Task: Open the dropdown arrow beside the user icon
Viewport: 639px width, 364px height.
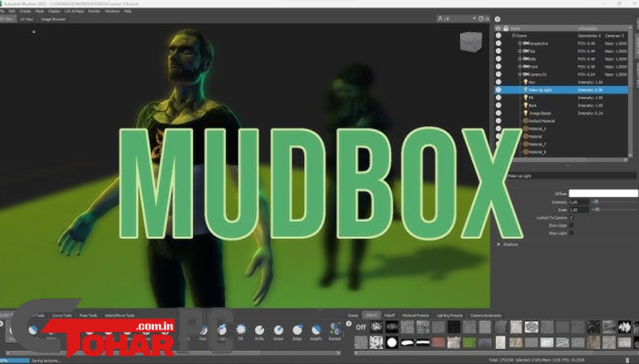Action: tap(474, 19)
